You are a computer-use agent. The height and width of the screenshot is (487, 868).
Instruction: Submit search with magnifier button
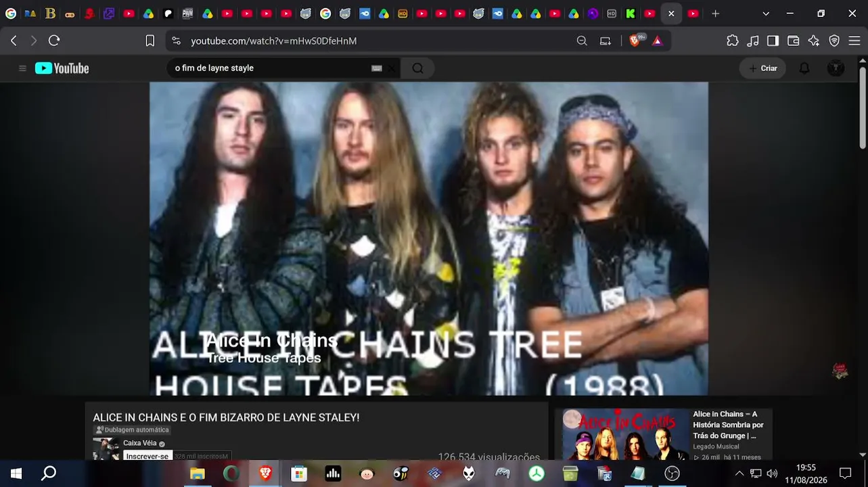[x=417, y=68]
